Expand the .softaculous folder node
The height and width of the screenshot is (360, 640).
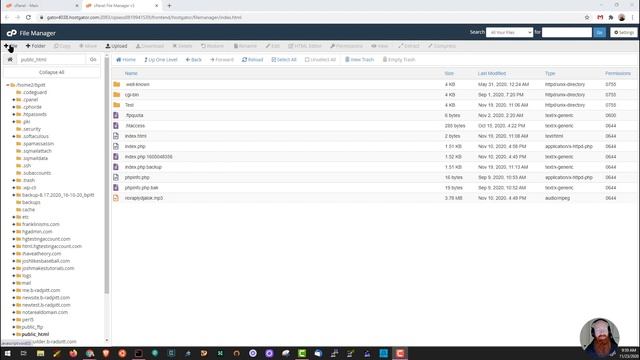[14, 136]
